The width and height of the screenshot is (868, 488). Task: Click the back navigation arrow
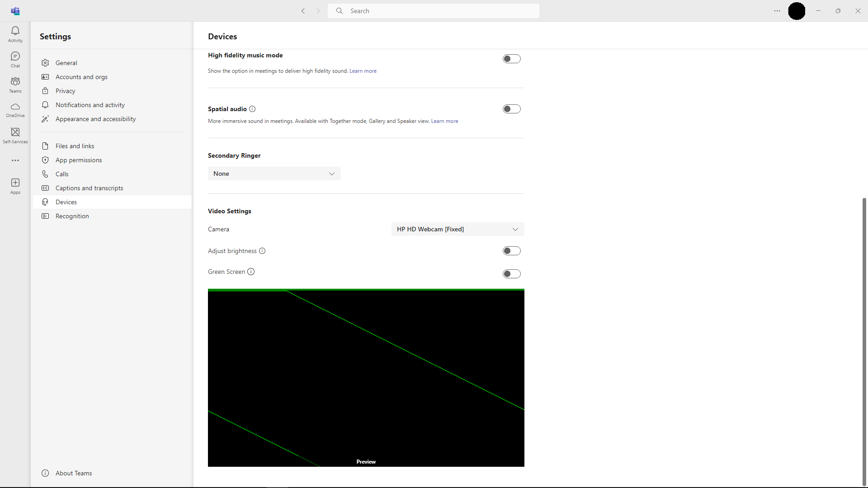[303, 11]
